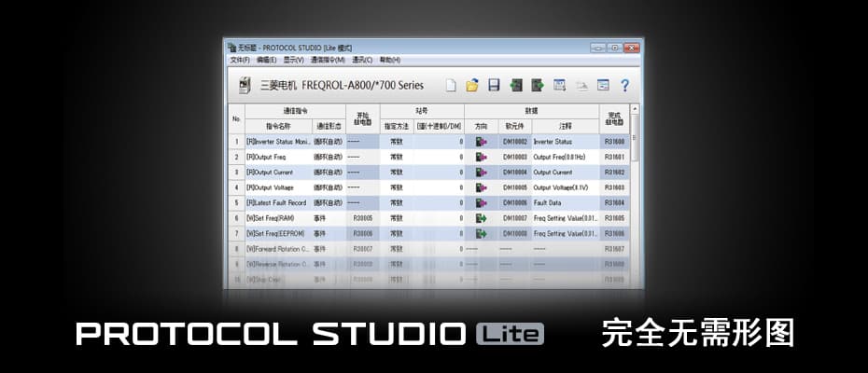
Task: Click 循环(自动) cell in Output Current row
Action: pyautogui.click(x=328, y=172)
